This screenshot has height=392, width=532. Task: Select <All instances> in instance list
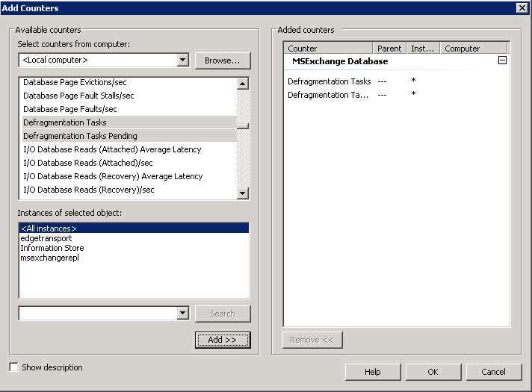point(49,228)
